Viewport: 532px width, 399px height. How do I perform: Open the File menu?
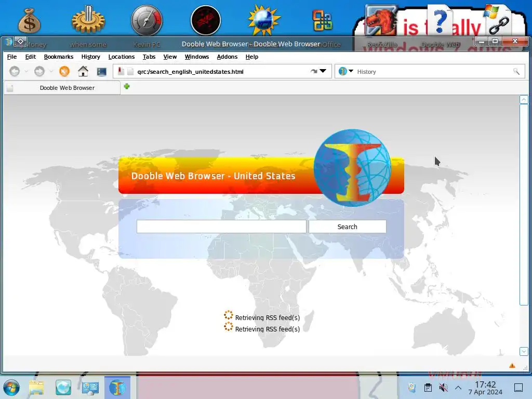[x=12, y=57]
